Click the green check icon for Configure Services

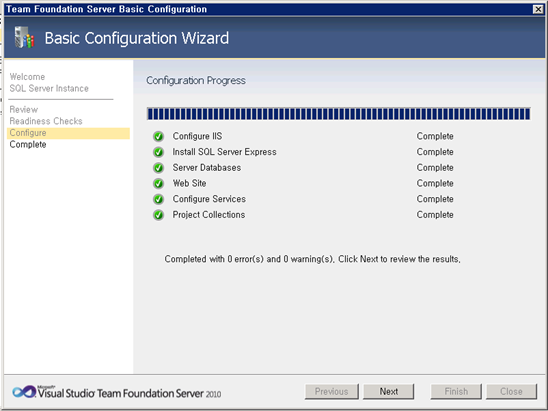(x=158, y=199)
